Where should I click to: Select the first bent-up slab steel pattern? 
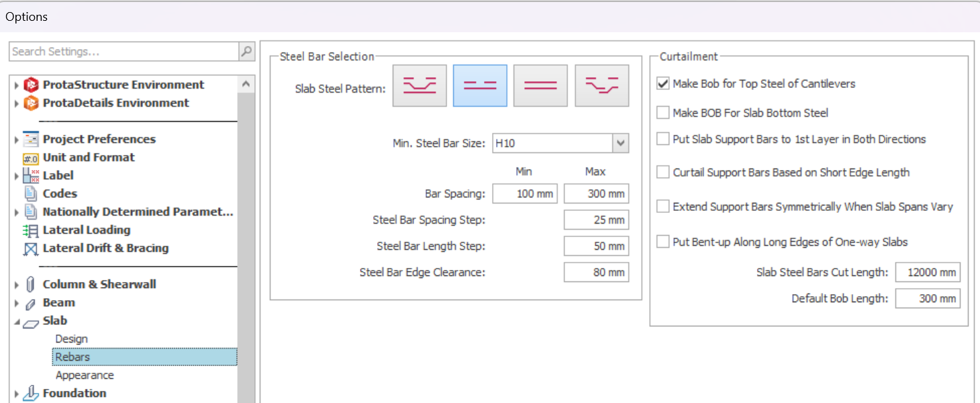click(420, 86)
